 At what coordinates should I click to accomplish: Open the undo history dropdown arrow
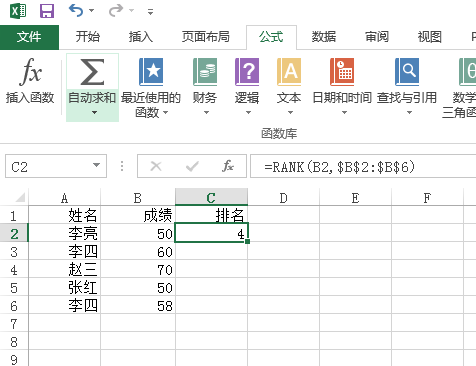point(92,11)
